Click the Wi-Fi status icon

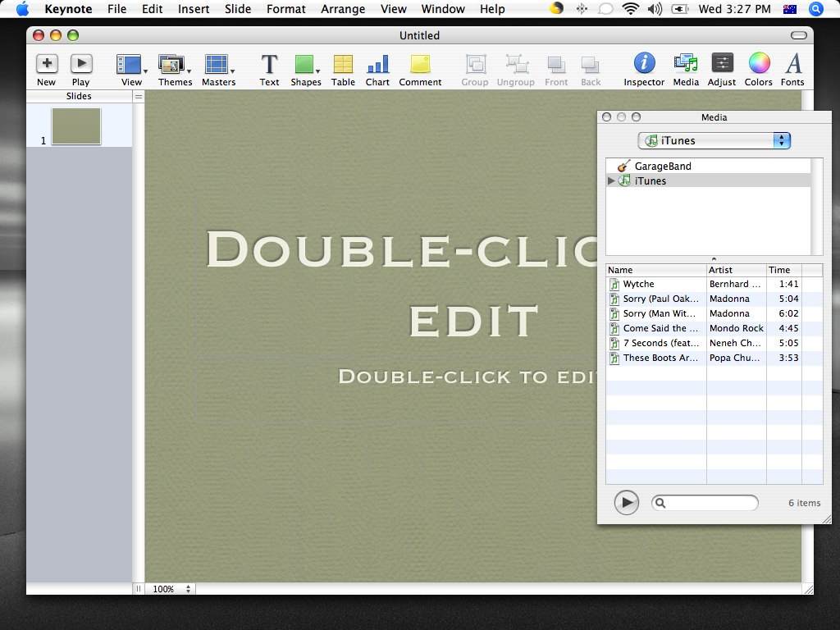pos(631,8)
